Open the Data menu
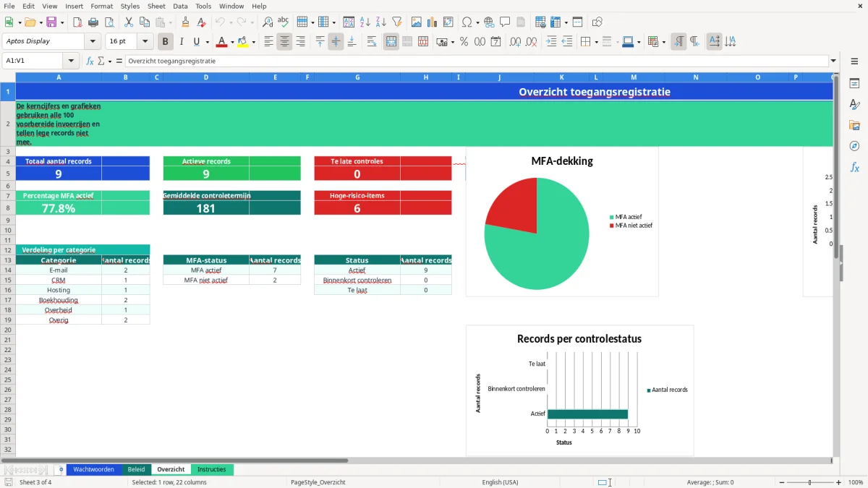This screenshot has height=488, width=868. tap(181, 6)
